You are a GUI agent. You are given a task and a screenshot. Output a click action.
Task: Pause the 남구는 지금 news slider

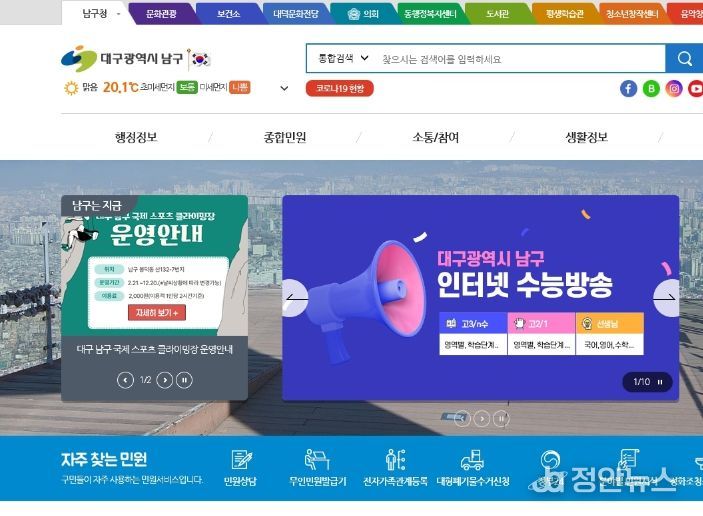[184, 380]
